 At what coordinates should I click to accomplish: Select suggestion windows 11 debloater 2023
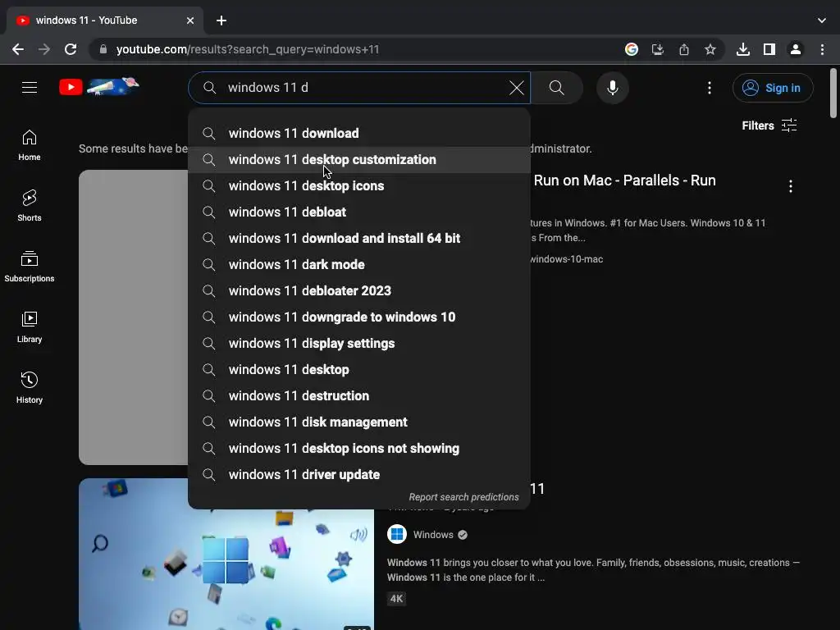click(x=359, y=291)
